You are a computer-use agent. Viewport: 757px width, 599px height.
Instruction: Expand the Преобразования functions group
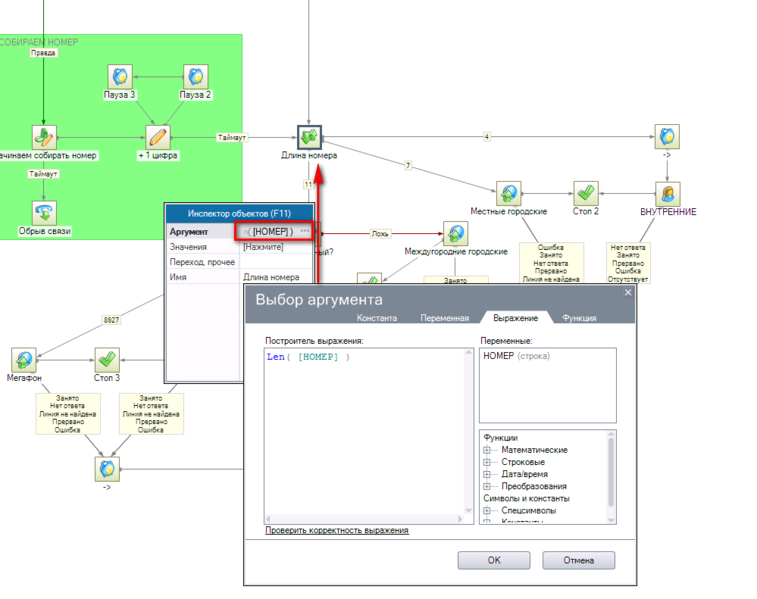(487, 486)
